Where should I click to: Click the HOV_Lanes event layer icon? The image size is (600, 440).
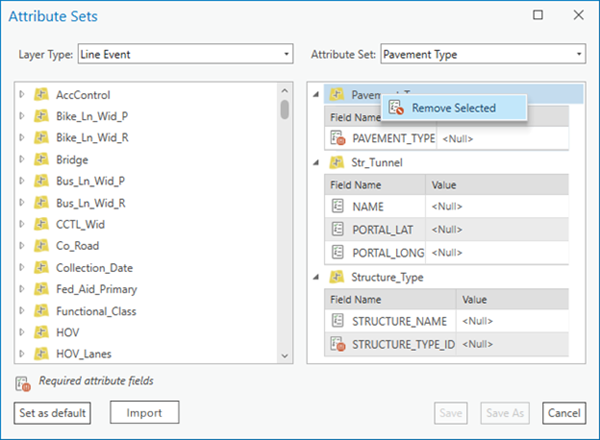(x=41, y=354)
